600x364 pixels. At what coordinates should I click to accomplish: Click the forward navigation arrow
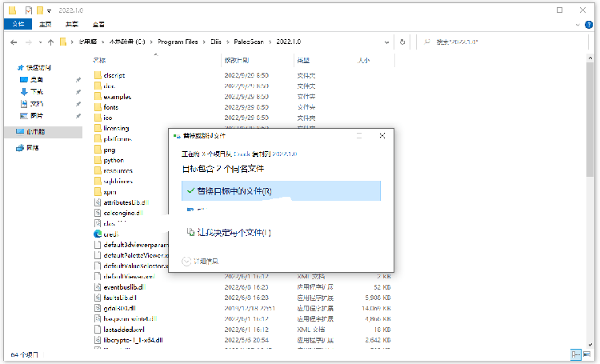28,42
